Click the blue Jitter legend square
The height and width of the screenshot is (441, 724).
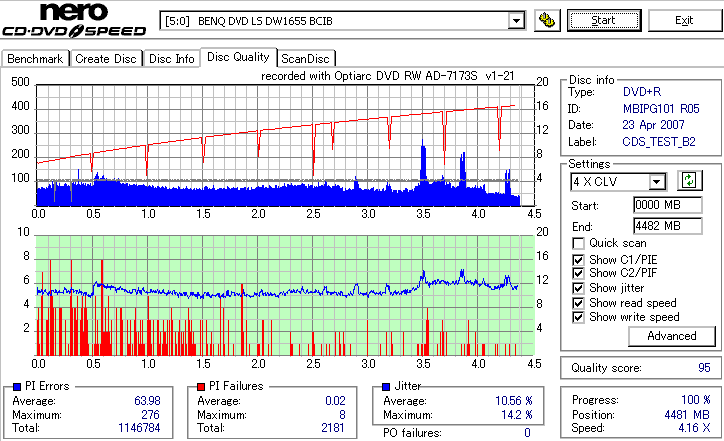pos(386,387)
